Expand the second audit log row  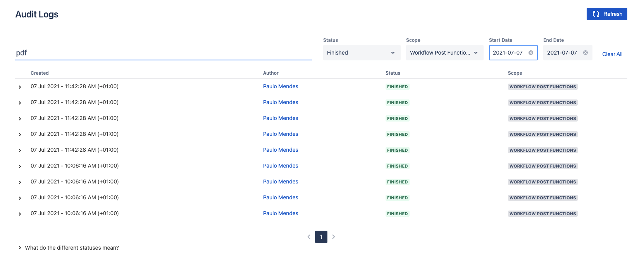[x=20, y=103]
